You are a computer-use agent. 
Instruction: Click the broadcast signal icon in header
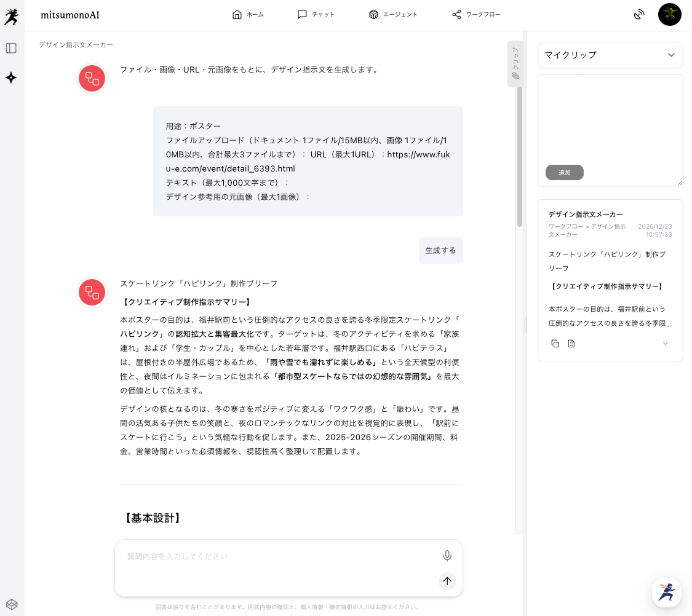(x=639, y=15)
